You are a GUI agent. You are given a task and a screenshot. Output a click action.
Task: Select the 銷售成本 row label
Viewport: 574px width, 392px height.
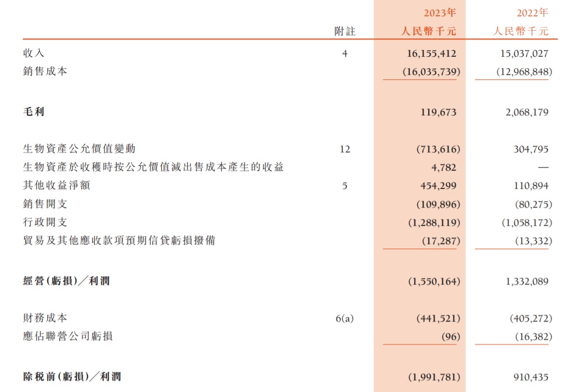tap(45, 71)
